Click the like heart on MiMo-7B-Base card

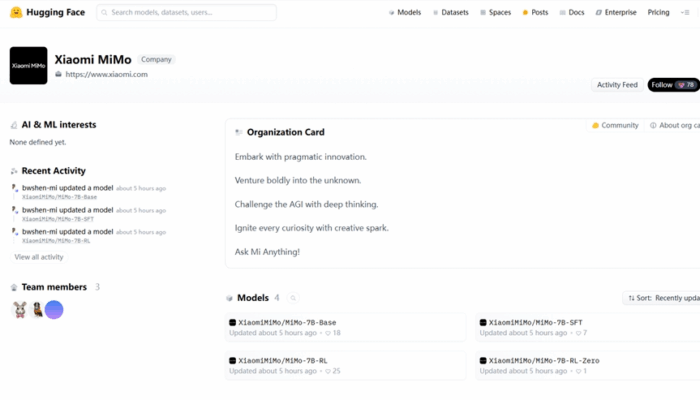(x=328, y=333)
